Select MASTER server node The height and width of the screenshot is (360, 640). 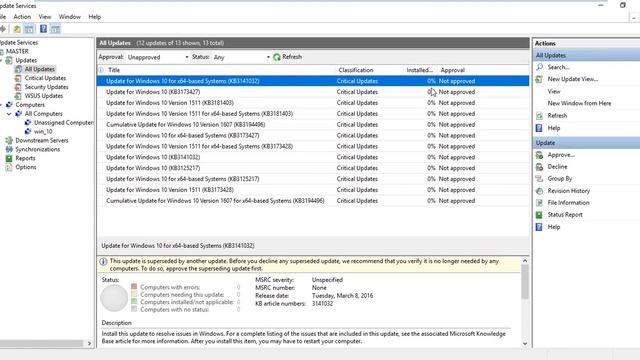click(17, 51)
